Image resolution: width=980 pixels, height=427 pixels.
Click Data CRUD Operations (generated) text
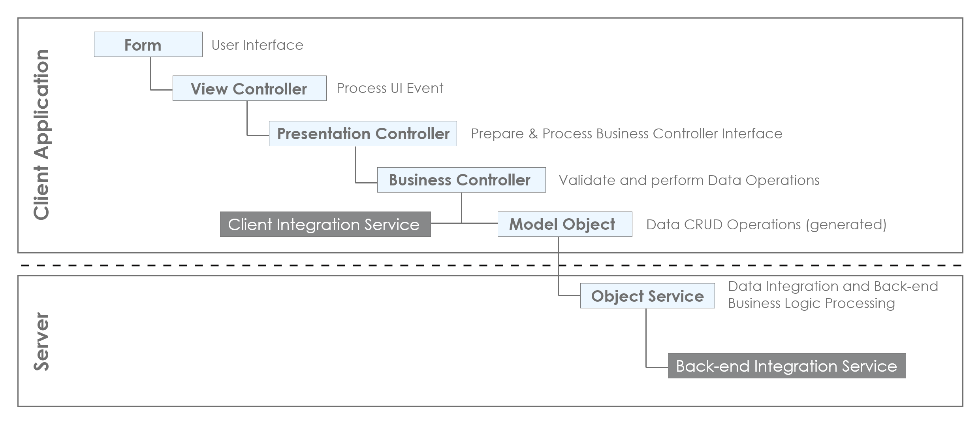(x=766, y=225)
